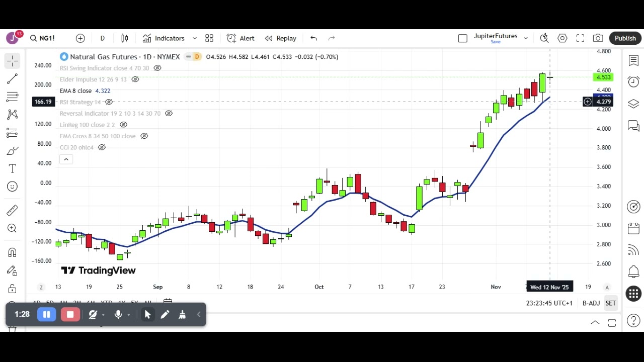Pause the screen recording

point(46,315)
